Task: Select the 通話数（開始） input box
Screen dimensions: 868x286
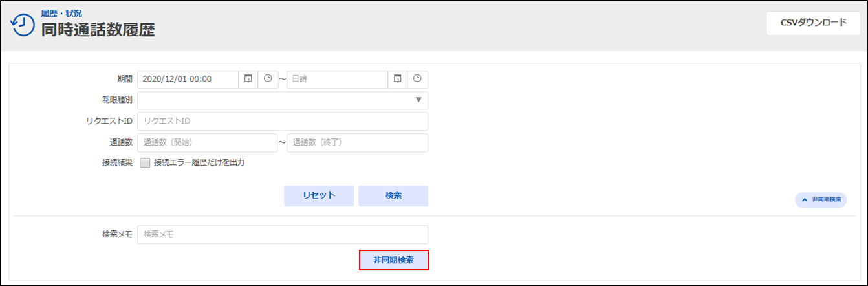Action: point(207,142)
